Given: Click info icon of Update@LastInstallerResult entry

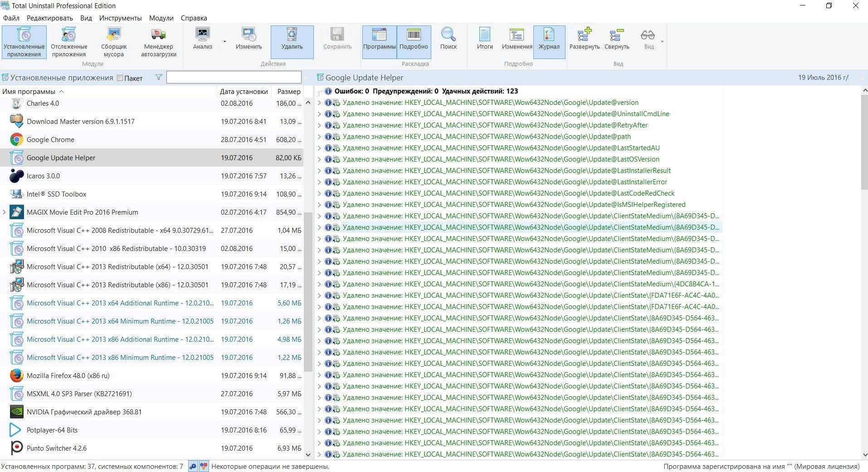Looking at the screenshot, I should (328, 171).
